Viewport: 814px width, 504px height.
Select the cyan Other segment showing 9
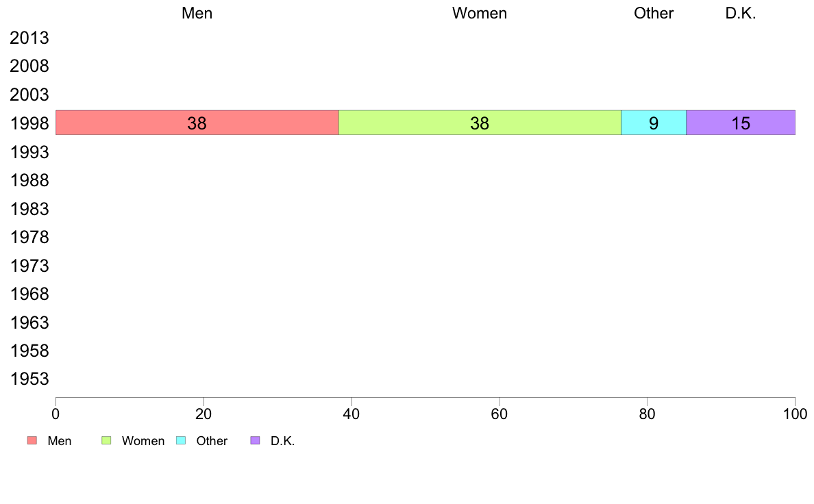point(654,123)
